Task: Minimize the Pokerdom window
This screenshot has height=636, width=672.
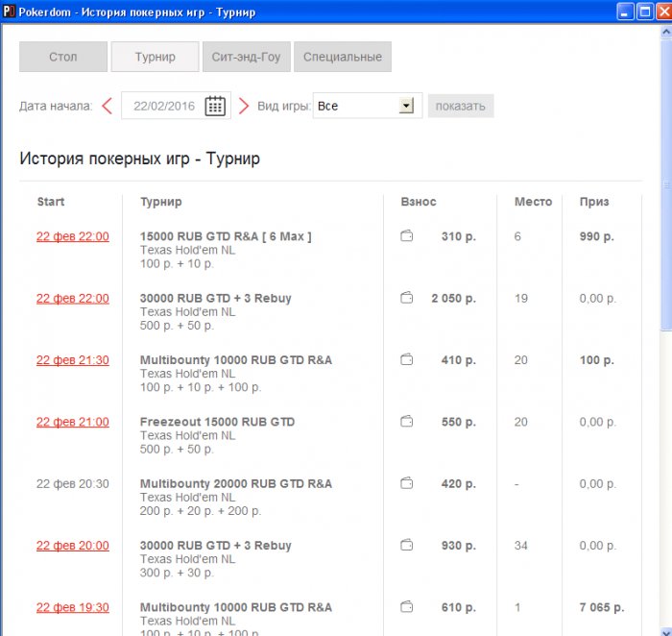Action: pyautogui.click(x=625, y=12)
